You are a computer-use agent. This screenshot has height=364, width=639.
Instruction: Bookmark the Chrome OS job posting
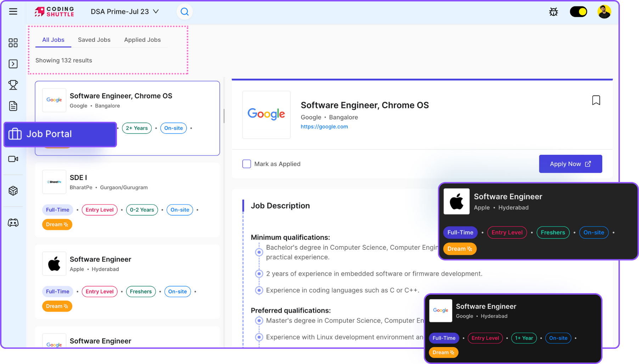point(596,100)
